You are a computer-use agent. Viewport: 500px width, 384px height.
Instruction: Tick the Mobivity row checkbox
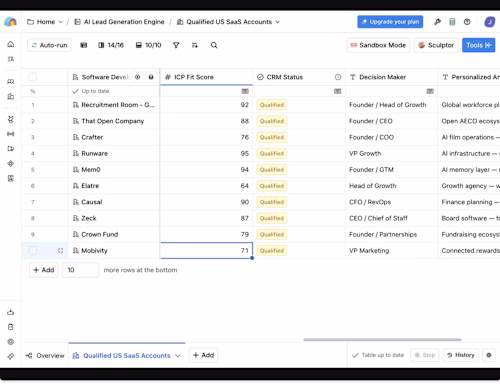(x=33, y=251)
